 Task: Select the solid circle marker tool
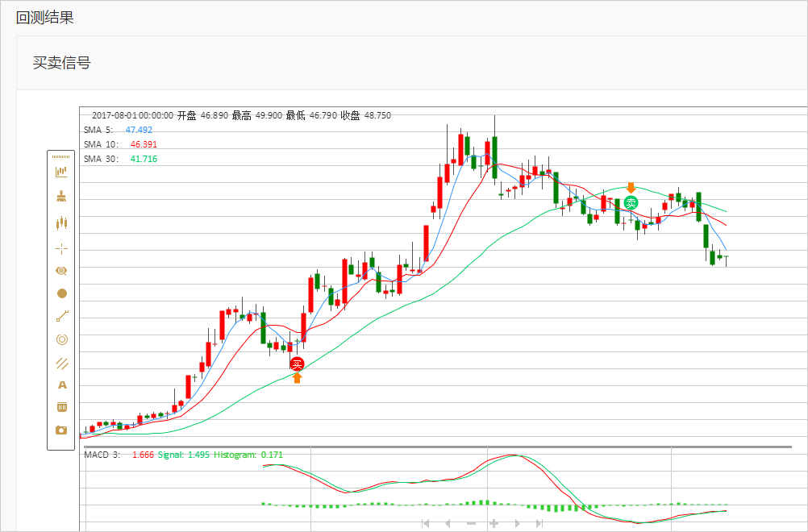[x=62, y=293]
